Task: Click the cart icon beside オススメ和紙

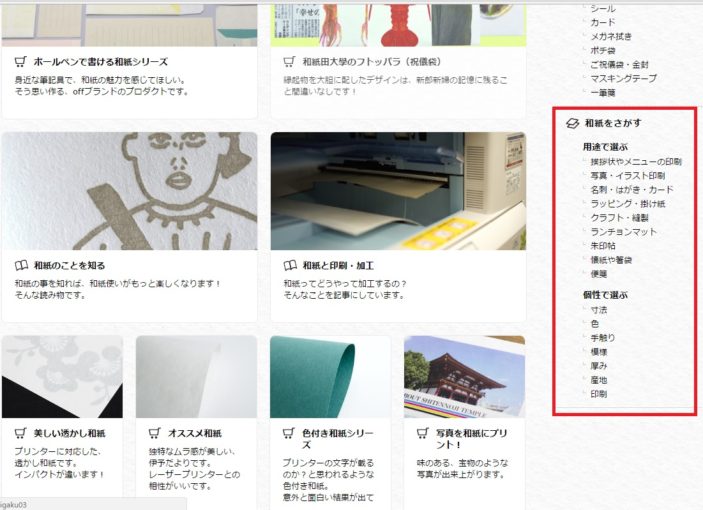Action: pos(155,434)
